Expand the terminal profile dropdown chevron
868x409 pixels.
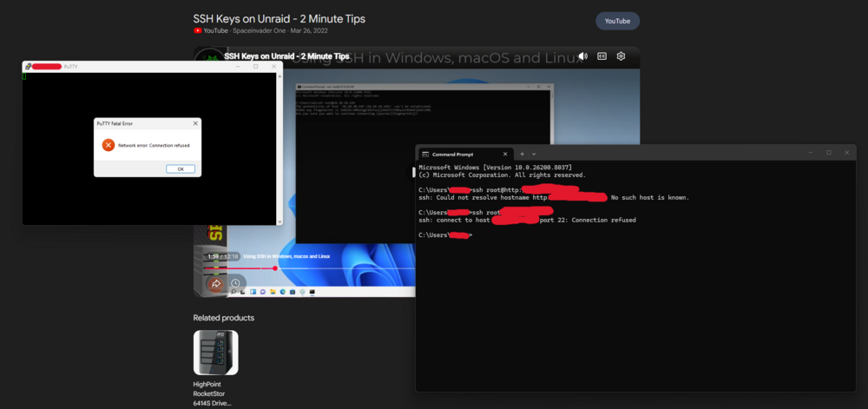tap(534, 154)
